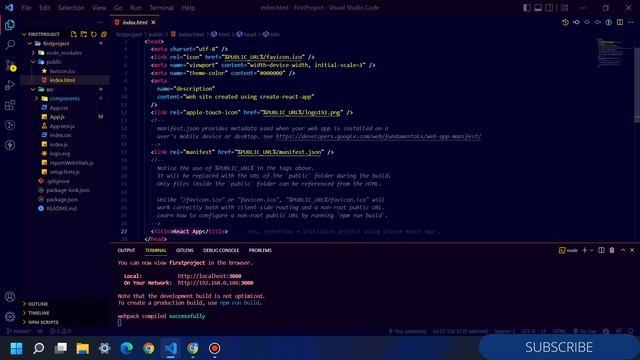640x360 pixels.
Task: Open Google Chrome from the Windows taskbar
Action: click(x=148, y=348)
